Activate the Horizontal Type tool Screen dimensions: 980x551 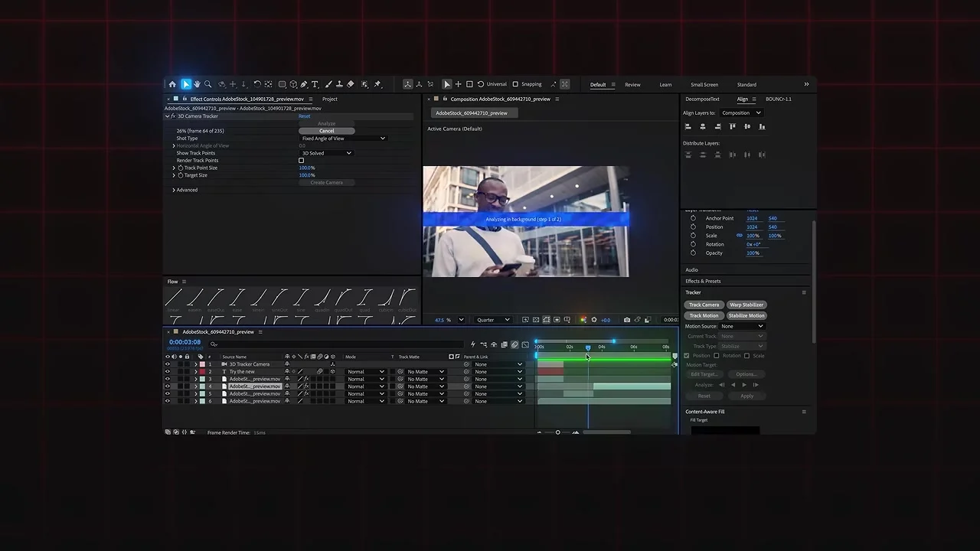(315, 84)
